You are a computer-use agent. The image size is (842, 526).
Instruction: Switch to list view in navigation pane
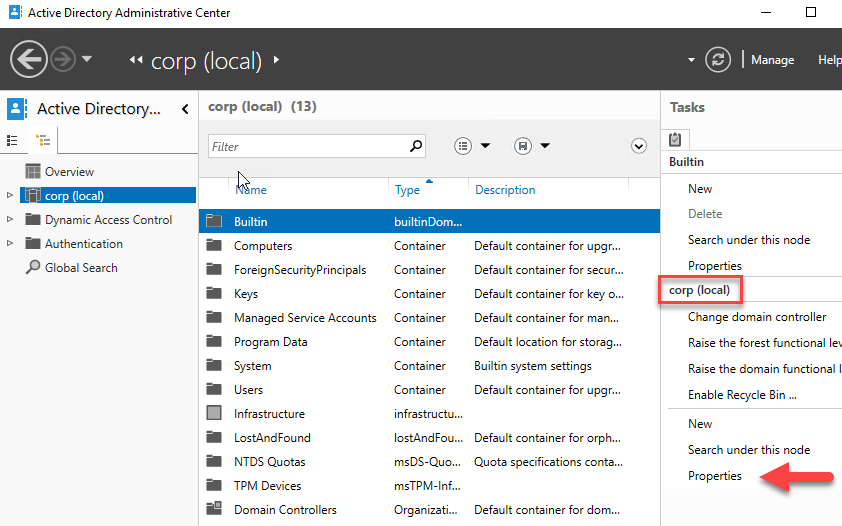coord(13,141)
